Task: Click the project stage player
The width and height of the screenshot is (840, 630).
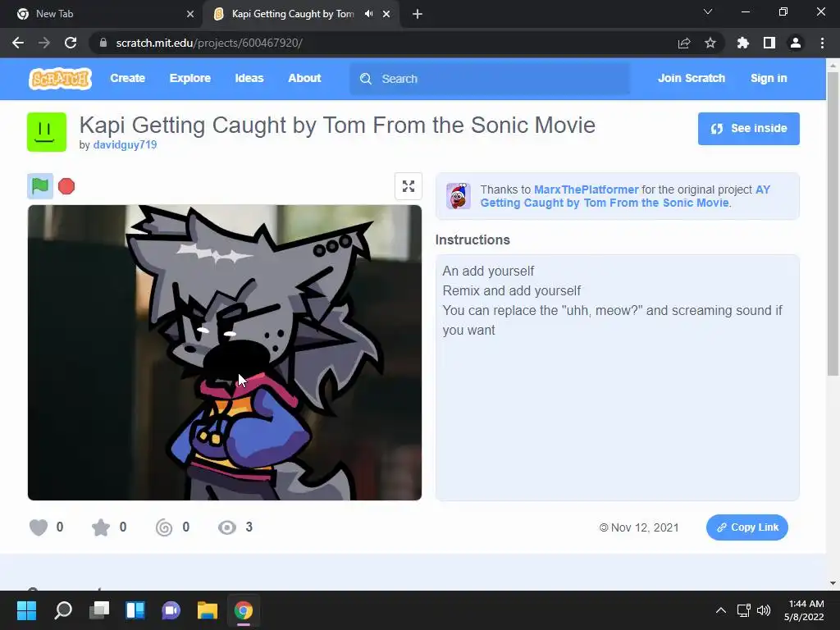Action: coord(225,353)
